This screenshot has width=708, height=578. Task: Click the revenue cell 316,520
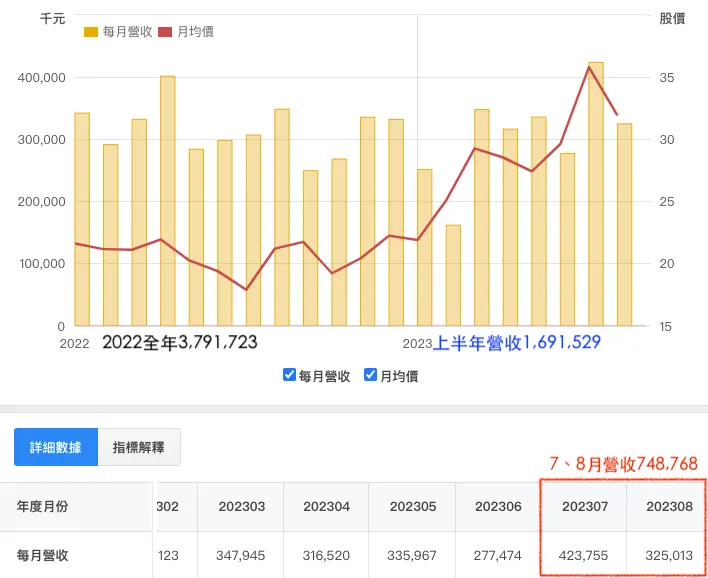(x=326, y=555)
